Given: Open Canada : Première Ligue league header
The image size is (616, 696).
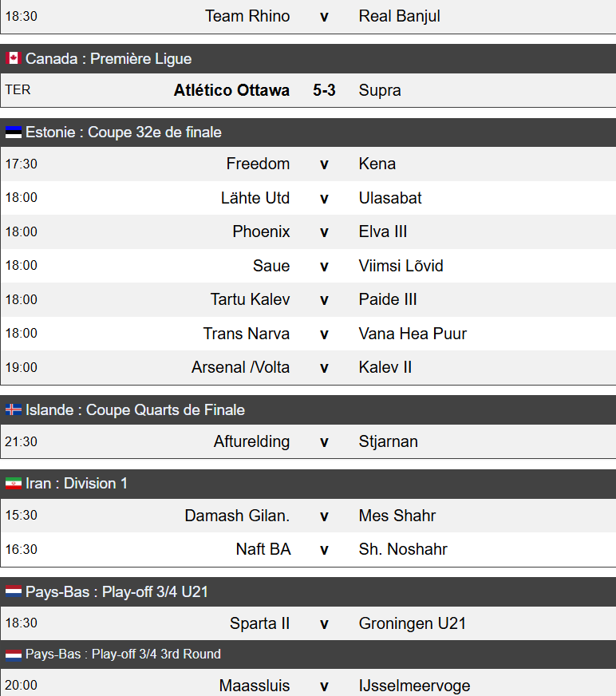Looking at the screenshot, I should coord(308,58).
